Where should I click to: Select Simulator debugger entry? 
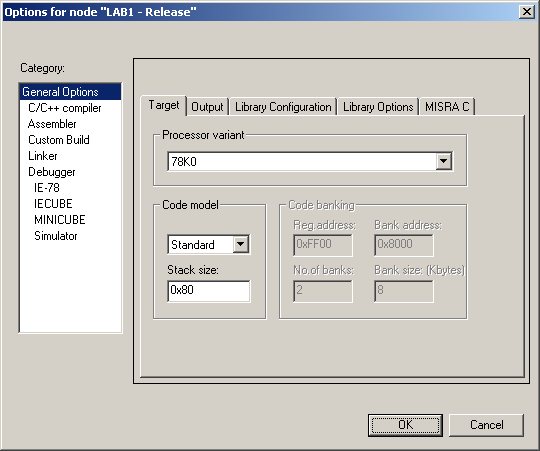pyautogui.click(x=56, y=236)
